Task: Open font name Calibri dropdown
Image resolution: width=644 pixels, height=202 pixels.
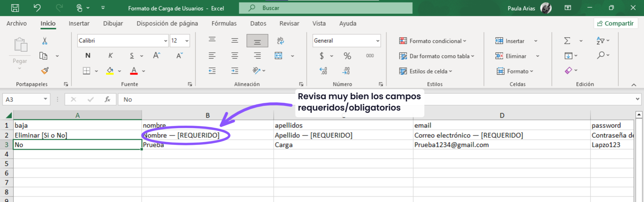Action: click(x=165, y=41)
